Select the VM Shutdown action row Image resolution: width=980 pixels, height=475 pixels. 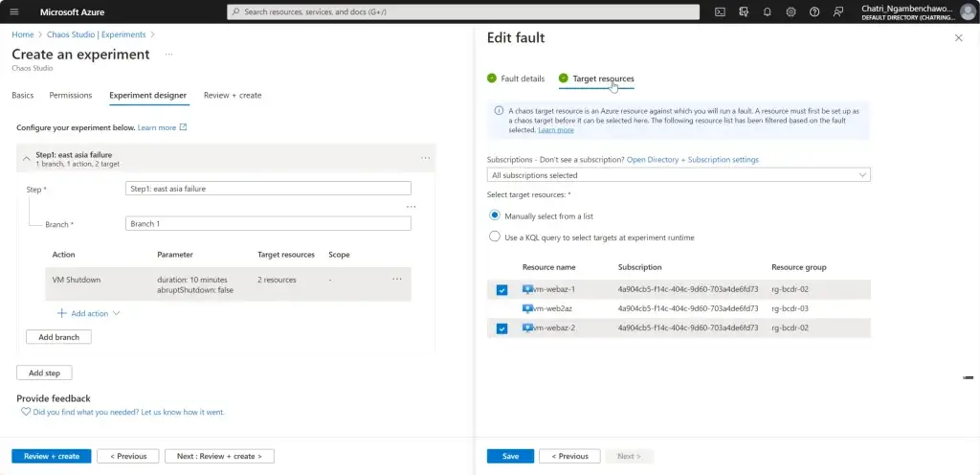pos(228,284)
